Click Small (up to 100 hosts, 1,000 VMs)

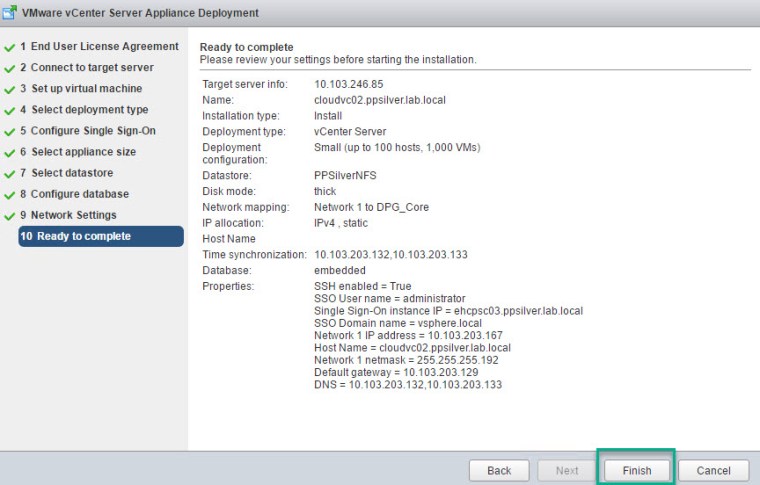pyautogui.click(x=397, y=147)
